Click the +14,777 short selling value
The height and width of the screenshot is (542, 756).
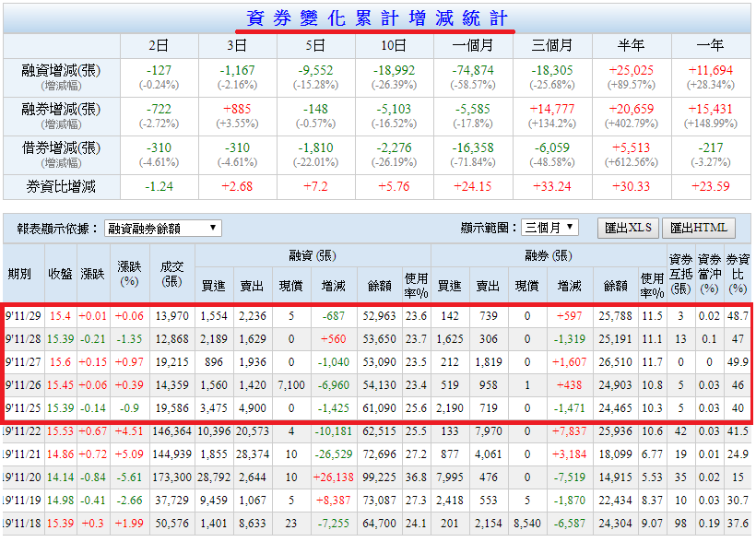(552, 109)
